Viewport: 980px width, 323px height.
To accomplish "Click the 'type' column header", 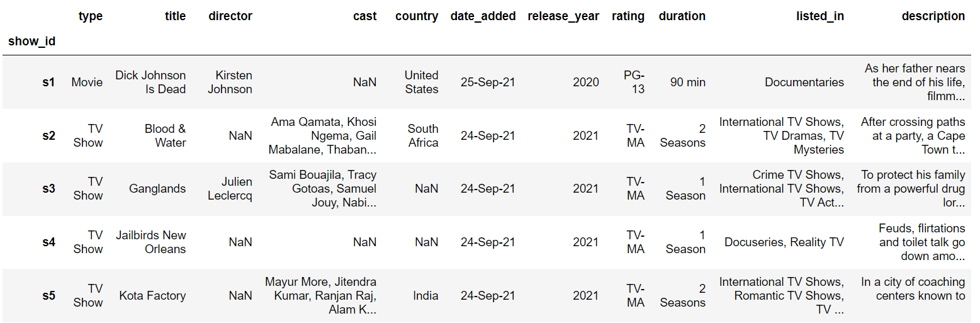I will click(91, 16).
